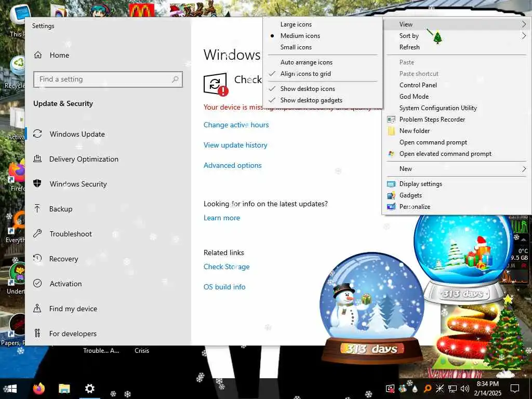This screenshot has width=532, height=399.
Task: Click the volume speaker tray icon
Action: (x=464, y=389)
